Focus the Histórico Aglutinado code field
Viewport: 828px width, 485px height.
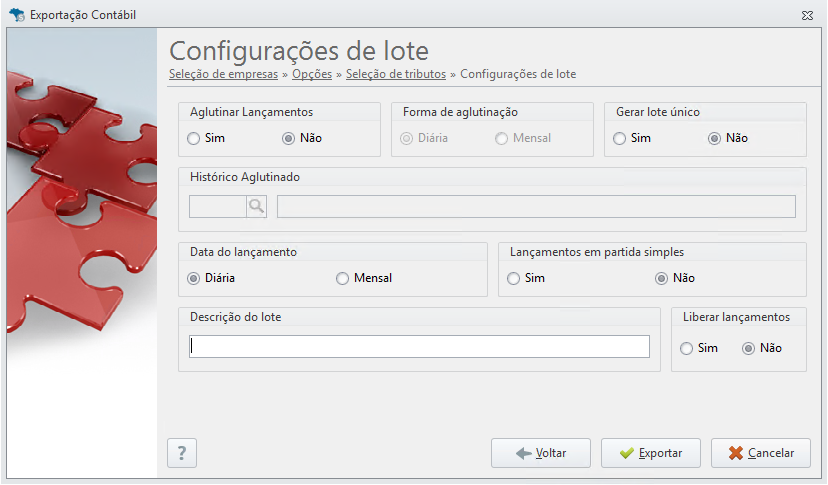tap(218, 207)
